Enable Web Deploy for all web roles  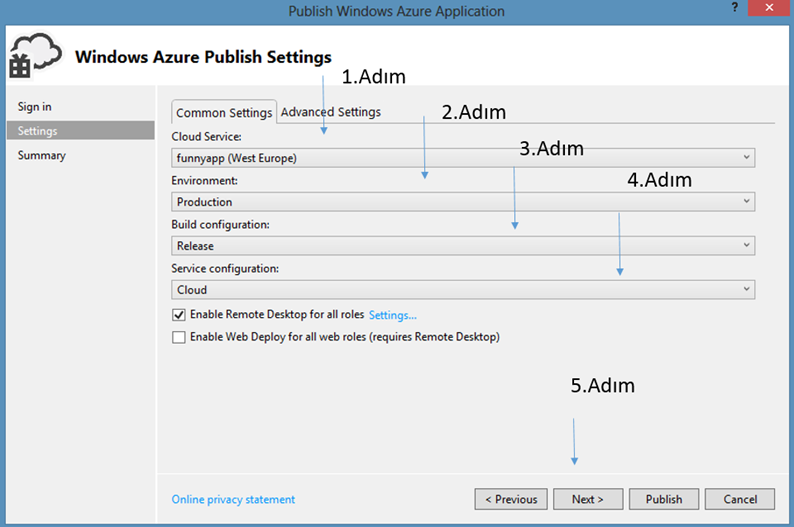[x=178, y=337]
